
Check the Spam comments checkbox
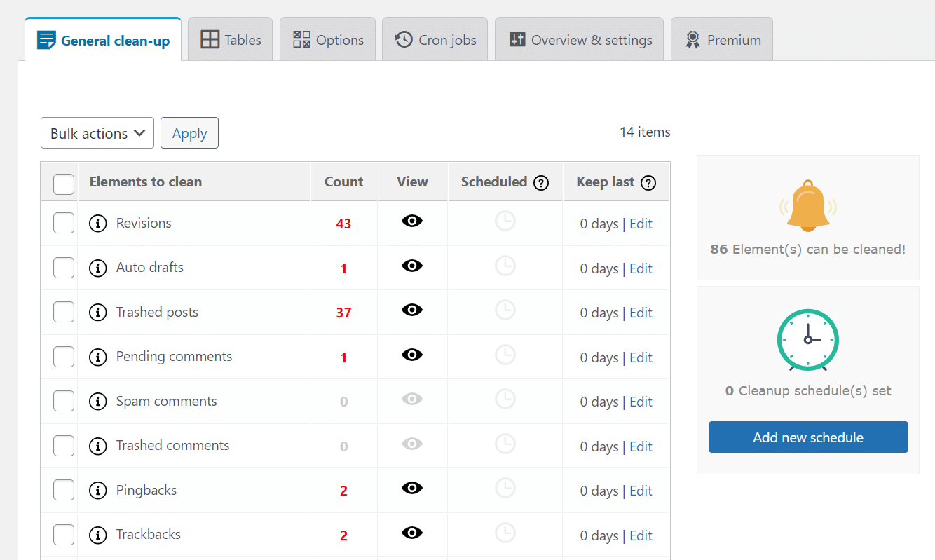point(64,401)
